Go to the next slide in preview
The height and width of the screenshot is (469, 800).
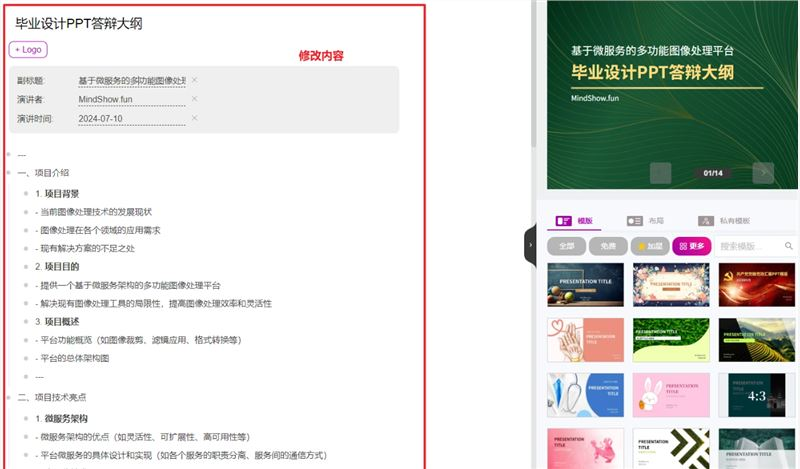coord(764,173)
